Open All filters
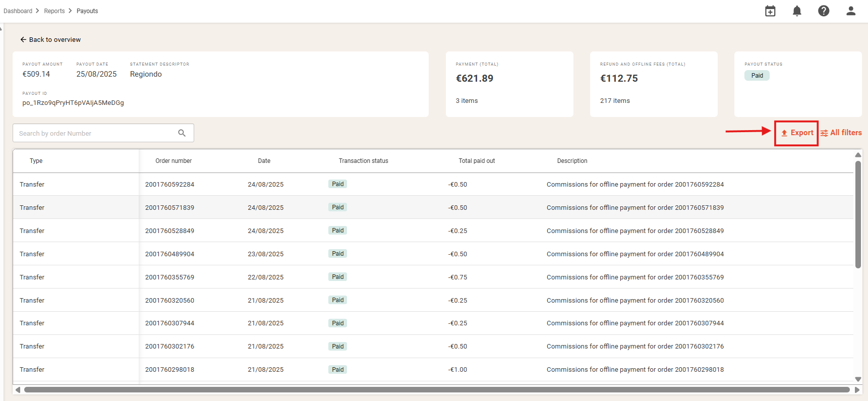 [x=841, y=133]
